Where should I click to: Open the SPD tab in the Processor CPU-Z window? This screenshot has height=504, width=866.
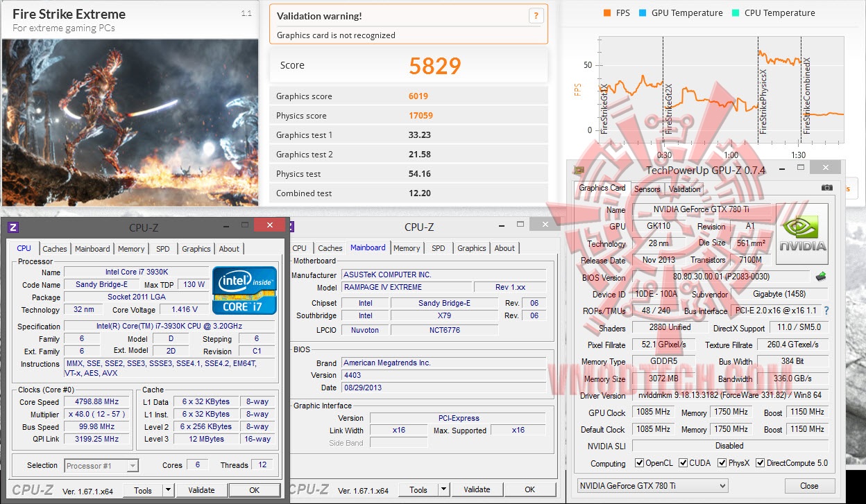[x=162, y=249]
